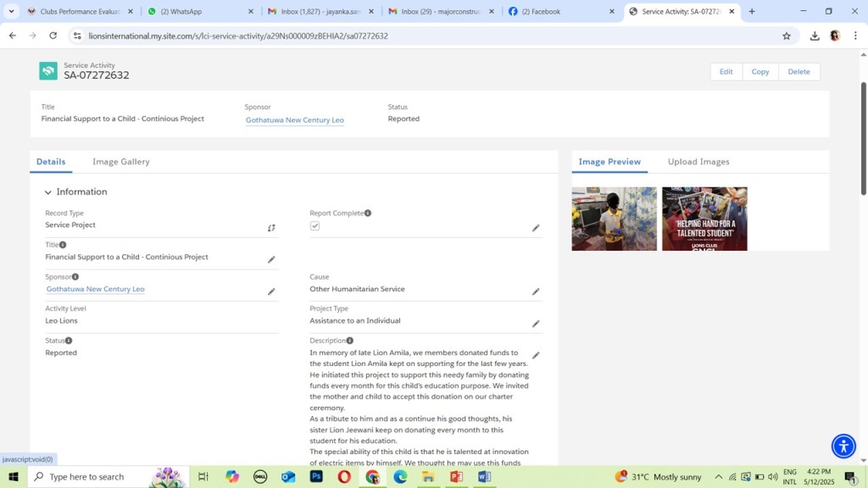Edit the Description pencil icon

click(x=536, y=355)
